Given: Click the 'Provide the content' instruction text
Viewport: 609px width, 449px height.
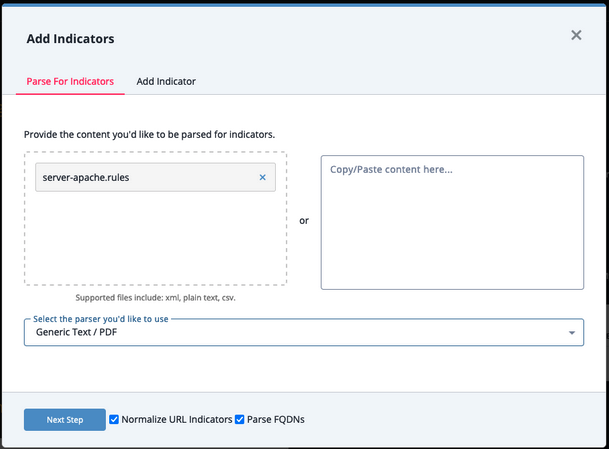Looking at the screenshot, I should [150, 135].
